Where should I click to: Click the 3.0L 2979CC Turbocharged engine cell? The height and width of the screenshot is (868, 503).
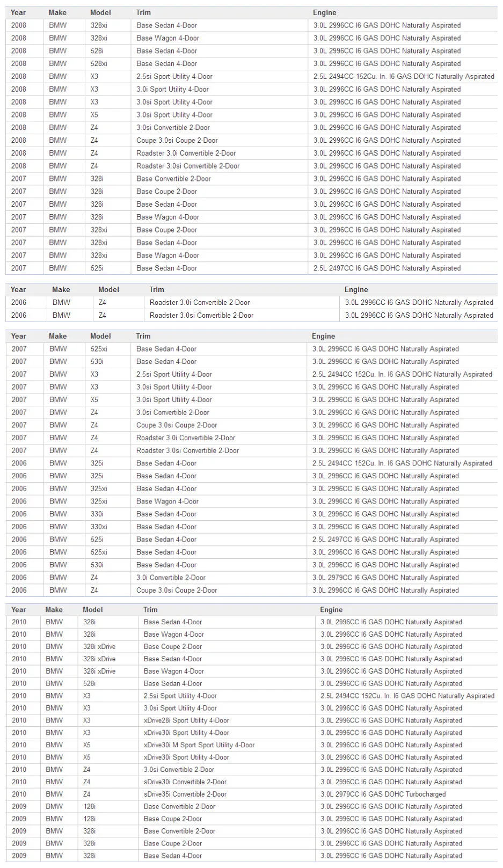point(383,794)
